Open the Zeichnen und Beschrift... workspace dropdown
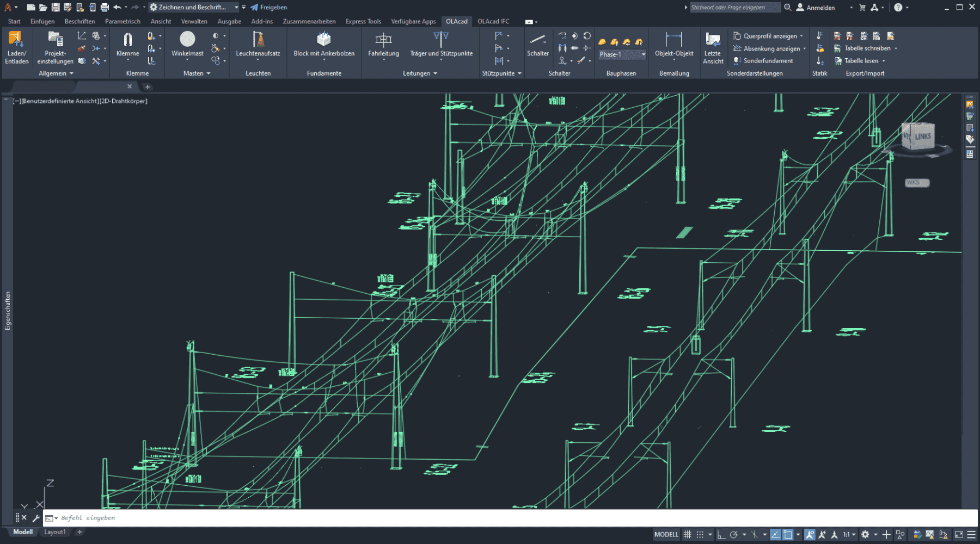The image size is (980, 544). pos(236,7)
